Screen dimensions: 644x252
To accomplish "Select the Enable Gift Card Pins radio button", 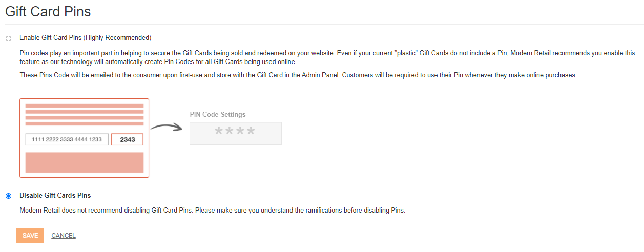I will click(8, 38).
